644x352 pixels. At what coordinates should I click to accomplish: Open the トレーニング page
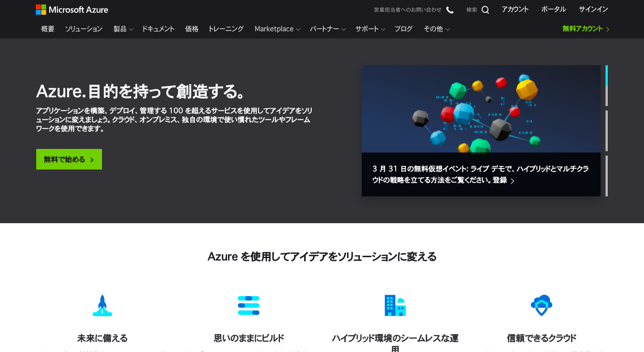pos(226,29)
